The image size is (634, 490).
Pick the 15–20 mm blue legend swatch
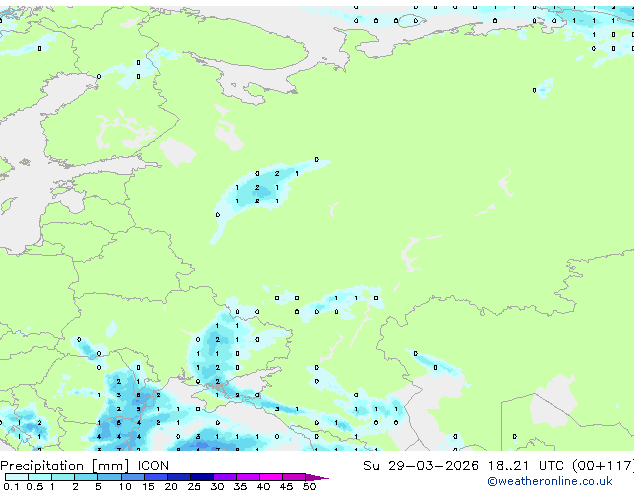[x=155, y=477]
